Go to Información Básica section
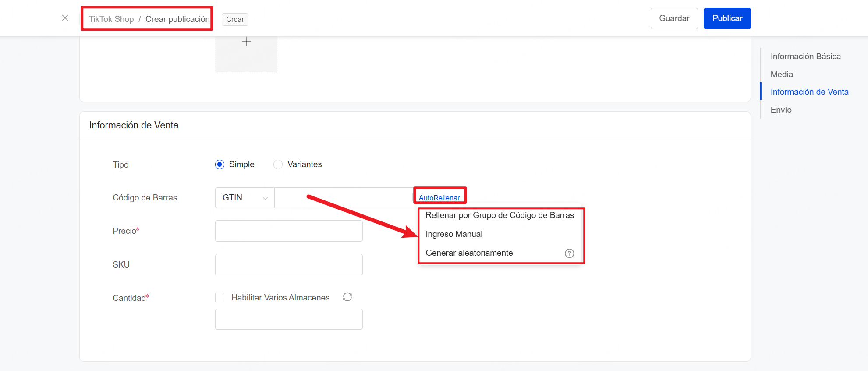868x371 pixels. (805, 56)
